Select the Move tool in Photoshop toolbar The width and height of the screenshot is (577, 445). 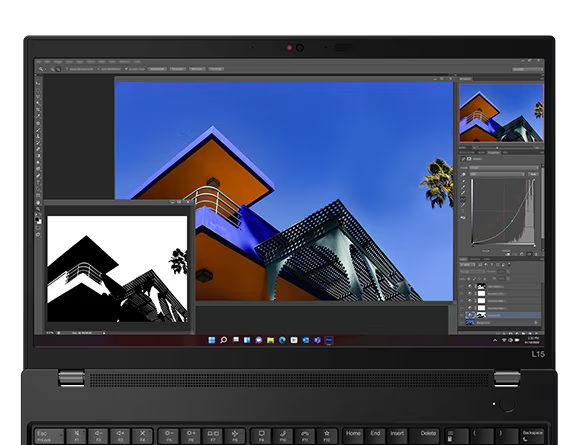click(x=38, y=84)
